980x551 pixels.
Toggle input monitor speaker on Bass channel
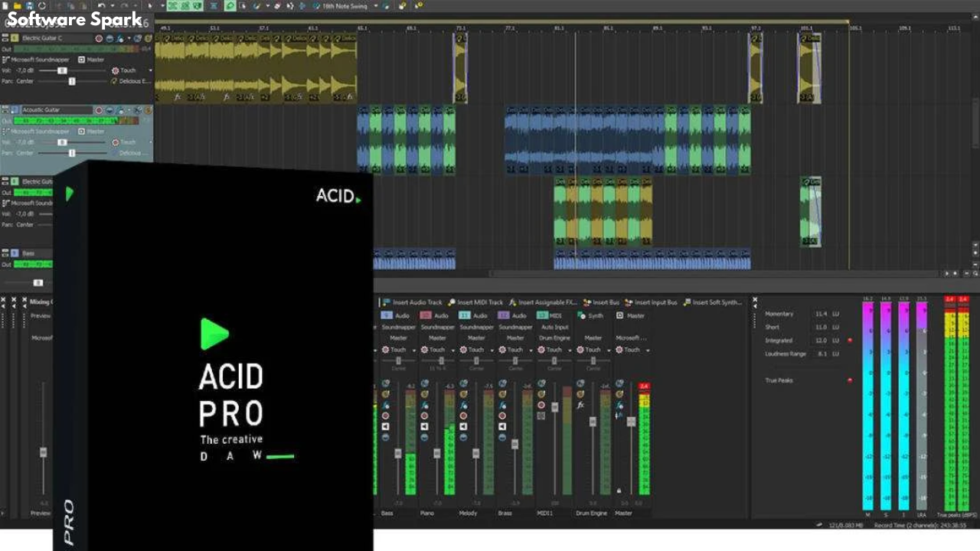coord(386,426)
